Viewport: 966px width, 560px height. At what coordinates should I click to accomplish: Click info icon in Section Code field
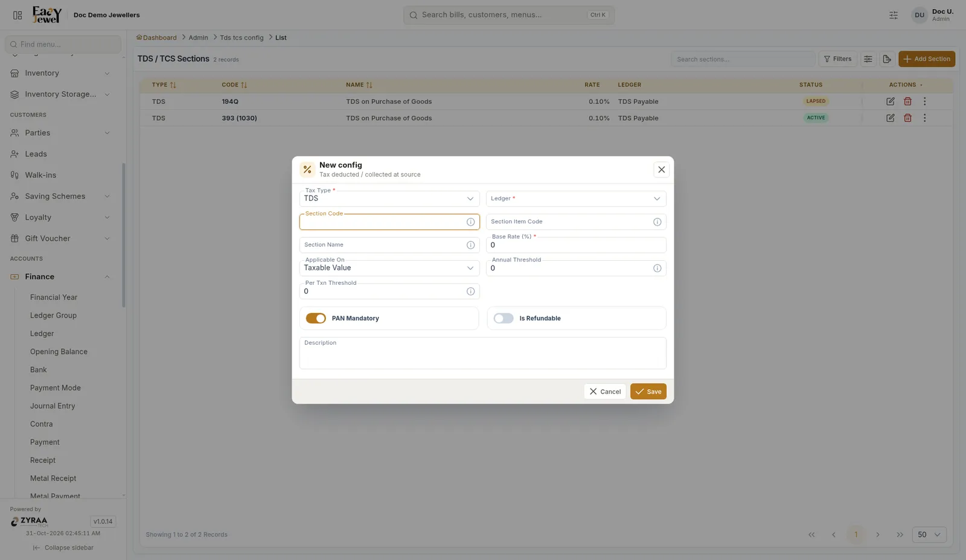pos(470,222)
